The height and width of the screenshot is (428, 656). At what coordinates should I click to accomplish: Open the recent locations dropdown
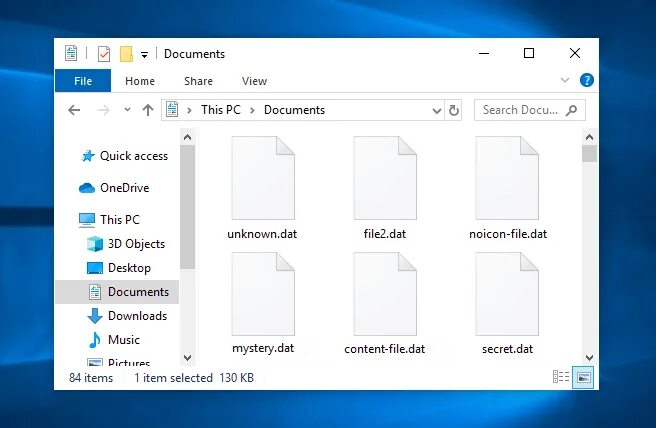(x=127, y=110)
